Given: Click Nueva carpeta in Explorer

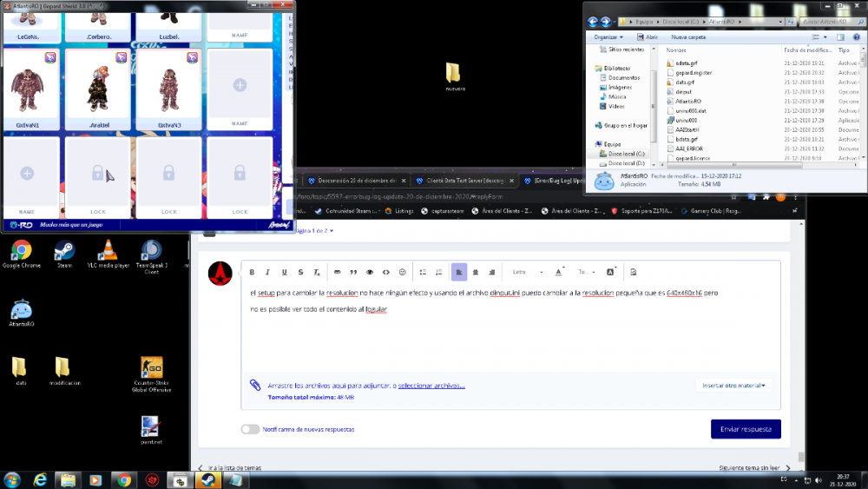Looking at the screenshot, I should (688, 37).
